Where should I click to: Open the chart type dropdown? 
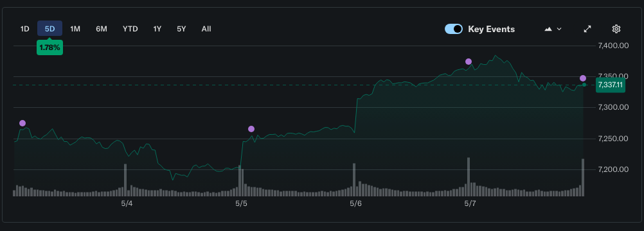[553, 29]
